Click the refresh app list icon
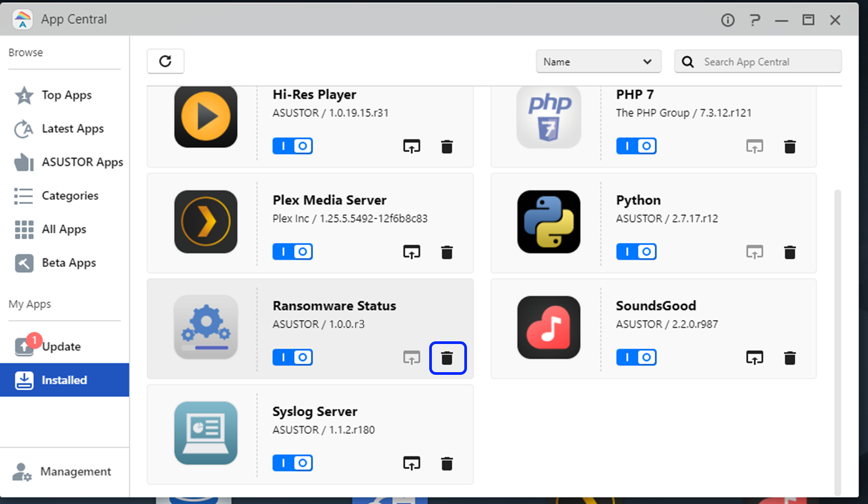This screenshot has width=868, height=504. (165, 61)
